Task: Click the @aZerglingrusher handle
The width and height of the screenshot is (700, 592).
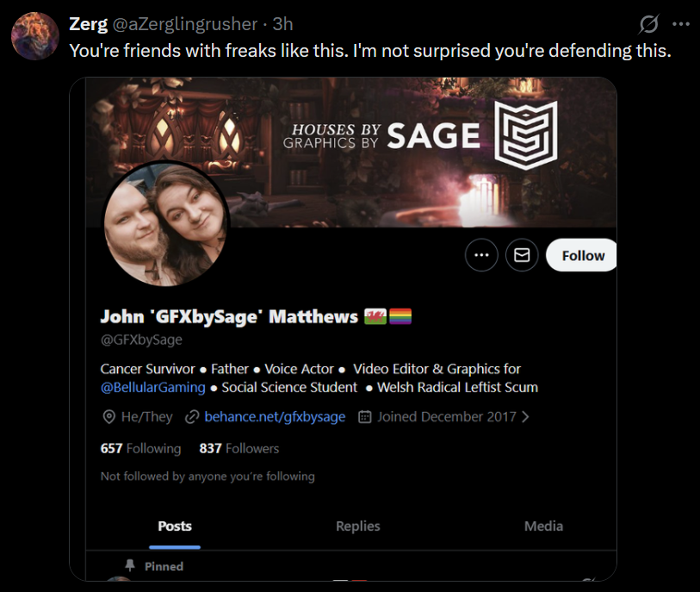Action: point(185,24)
